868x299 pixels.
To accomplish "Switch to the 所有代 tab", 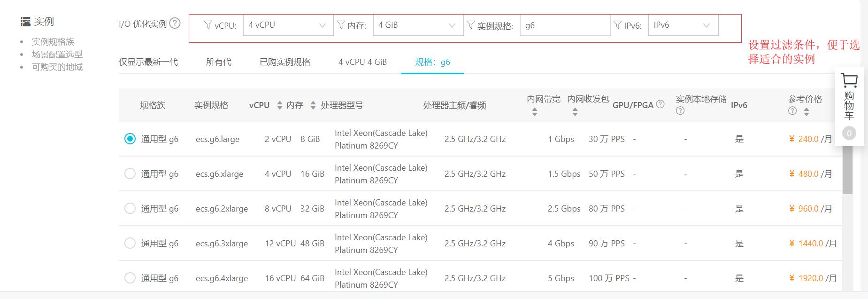I will (x=218, y=62).
